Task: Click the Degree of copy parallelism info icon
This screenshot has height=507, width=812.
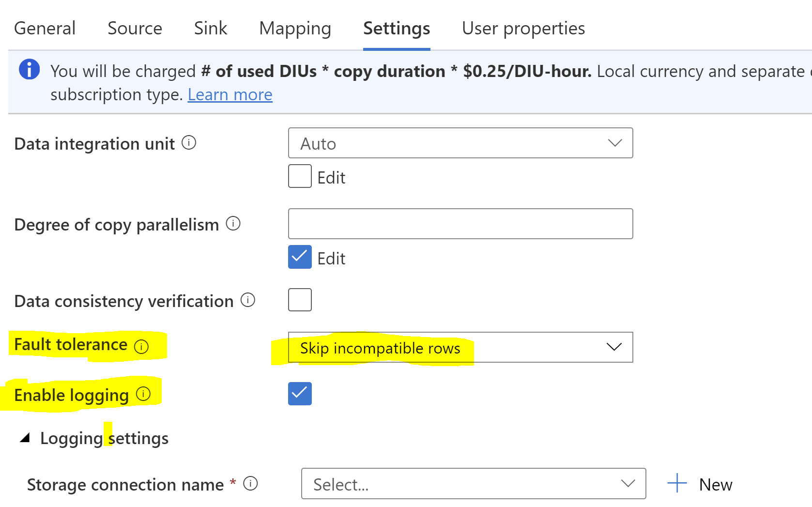Action: (x=233, y=224)
